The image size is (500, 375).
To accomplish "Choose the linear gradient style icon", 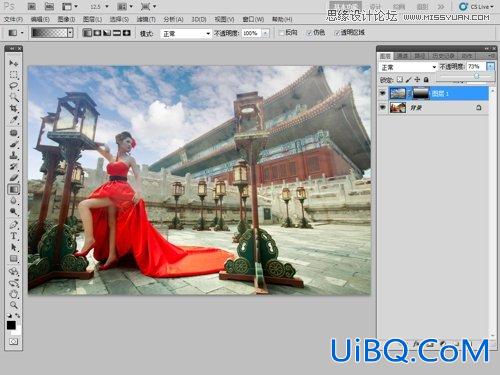I will (x=87, y=33).
